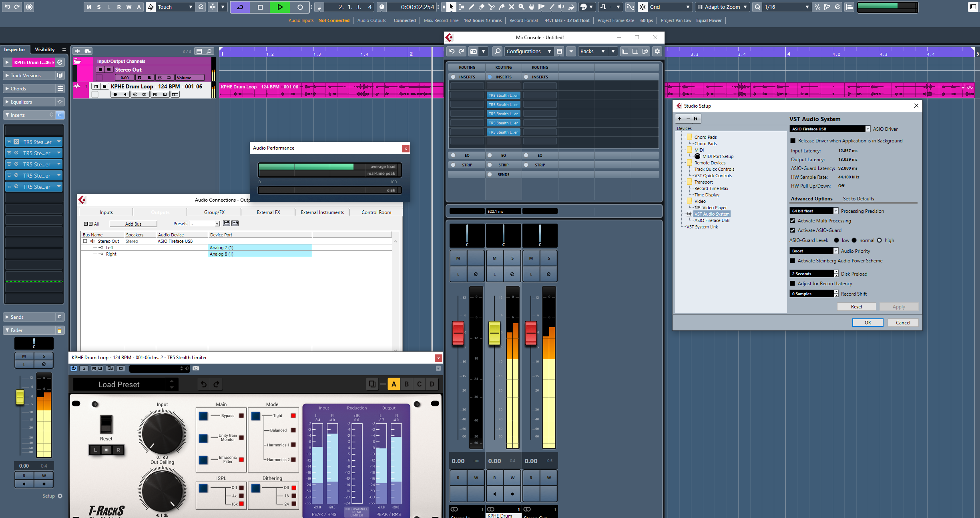The image size is (980, 518).
Task: Select ASIO-Guard Level low radio button
Action: pos(836,240)
